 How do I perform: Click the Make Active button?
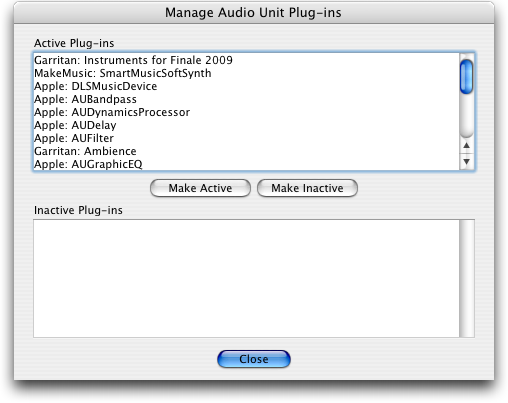click(200, 188)
